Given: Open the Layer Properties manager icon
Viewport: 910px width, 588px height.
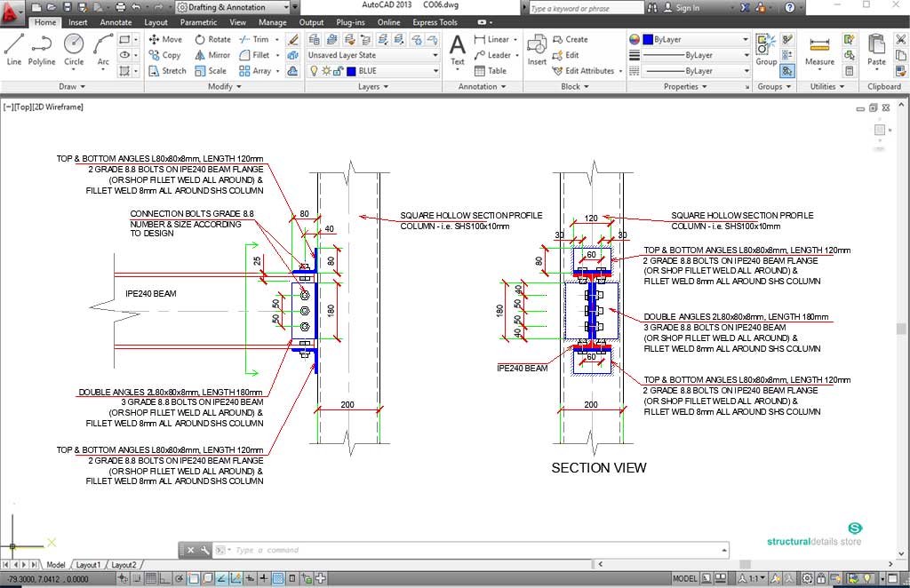Looking at the screenshot, I should [x=314, y=39].
